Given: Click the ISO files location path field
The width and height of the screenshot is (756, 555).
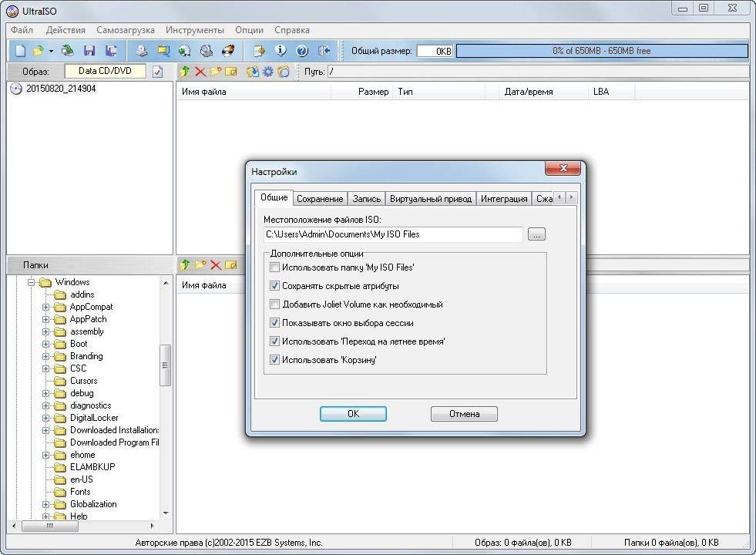Looking at the screenshot, I should (392, 234).
